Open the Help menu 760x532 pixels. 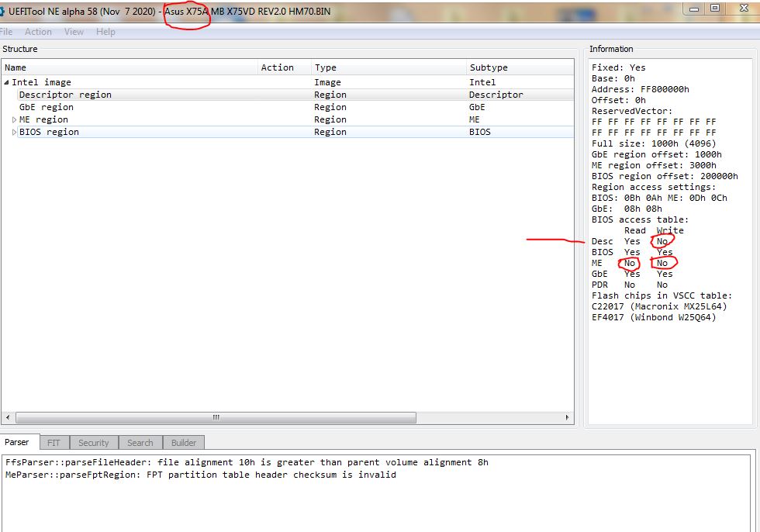click(105, 32)
